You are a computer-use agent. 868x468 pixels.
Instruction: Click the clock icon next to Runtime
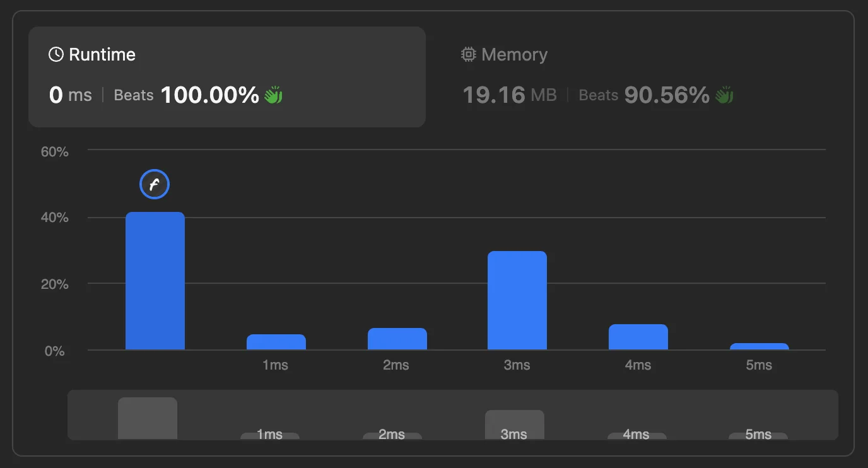(x=56, y=55)
